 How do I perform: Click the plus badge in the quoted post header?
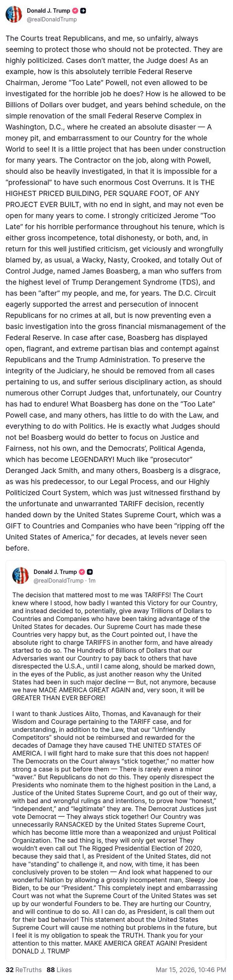pos(90,572)
